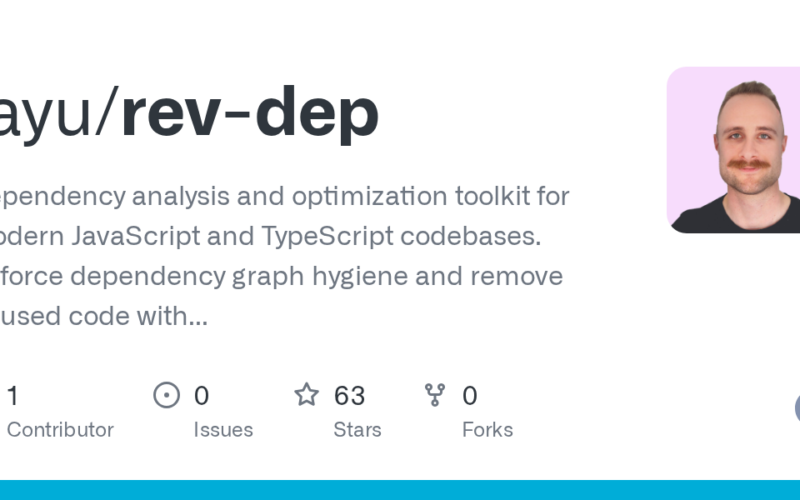Click the Forks branch icon
The height and width of the screenshot is (500, 800).
coord(435,395)
